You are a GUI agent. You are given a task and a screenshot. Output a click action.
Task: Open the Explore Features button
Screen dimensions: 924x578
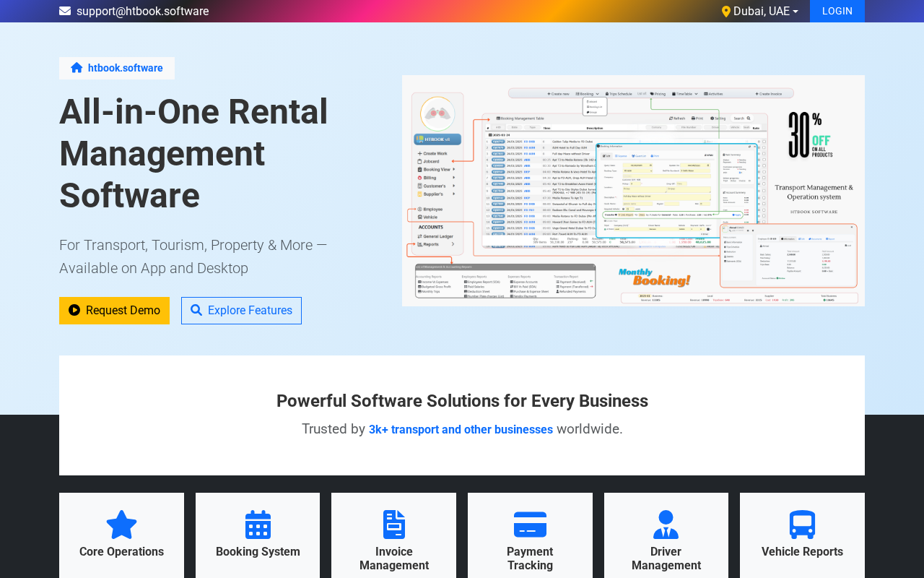coord(241,311)
